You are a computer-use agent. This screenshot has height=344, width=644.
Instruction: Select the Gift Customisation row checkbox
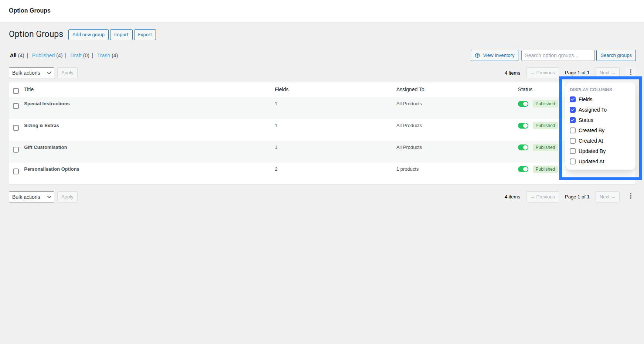pos(16,150)
